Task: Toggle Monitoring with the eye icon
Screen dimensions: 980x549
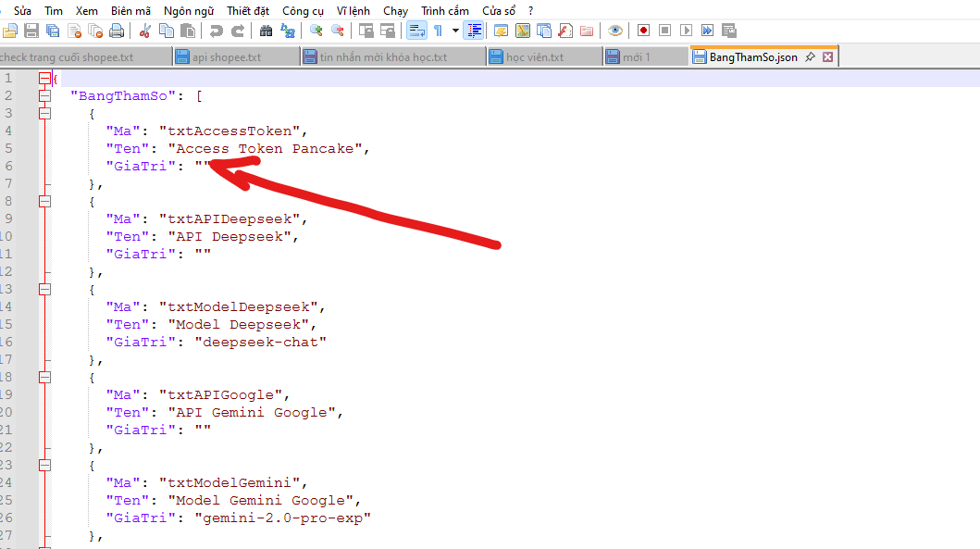Action: point(614,31)
